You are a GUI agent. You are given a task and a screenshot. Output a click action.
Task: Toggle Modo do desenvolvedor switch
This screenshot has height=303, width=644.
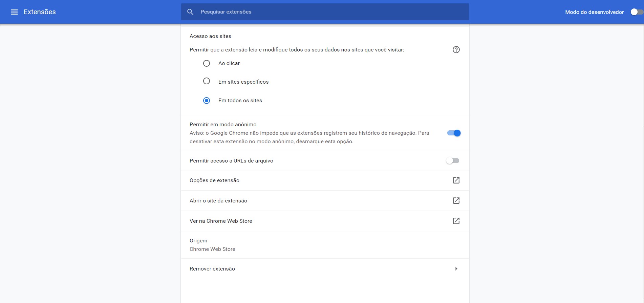pyautogui.click(x=637, y=12)
